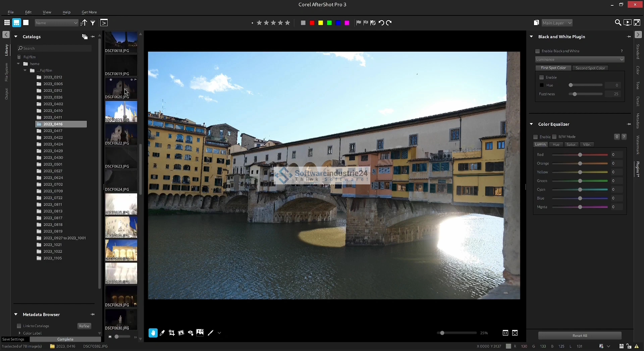Select the white balance eyedropper tool
Image resolution: width=644 pixels, height=351 pixels.
coord(162,333)
